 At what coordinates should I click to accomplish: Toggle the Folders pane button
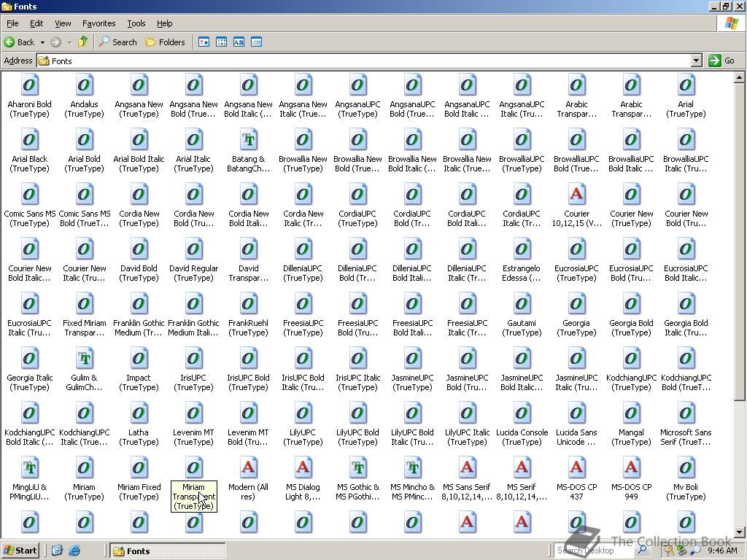pyautogui.click(x=165, y=42)
